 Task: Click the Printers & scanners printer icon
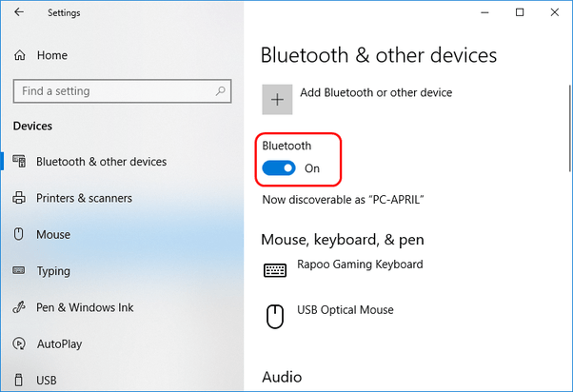(19, 199)
